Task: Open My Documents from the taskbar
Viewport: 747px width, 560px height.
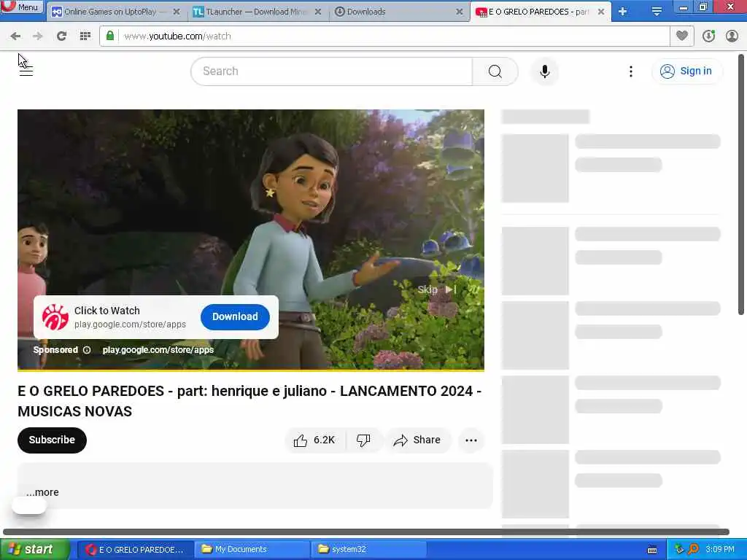Action: click(252, 550)
